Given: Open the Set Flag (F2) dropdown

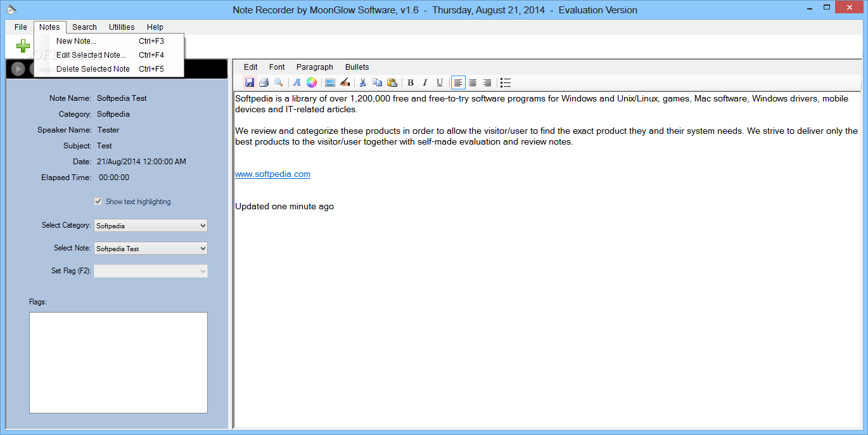Looking at the screenshot, I should (151, 271).
